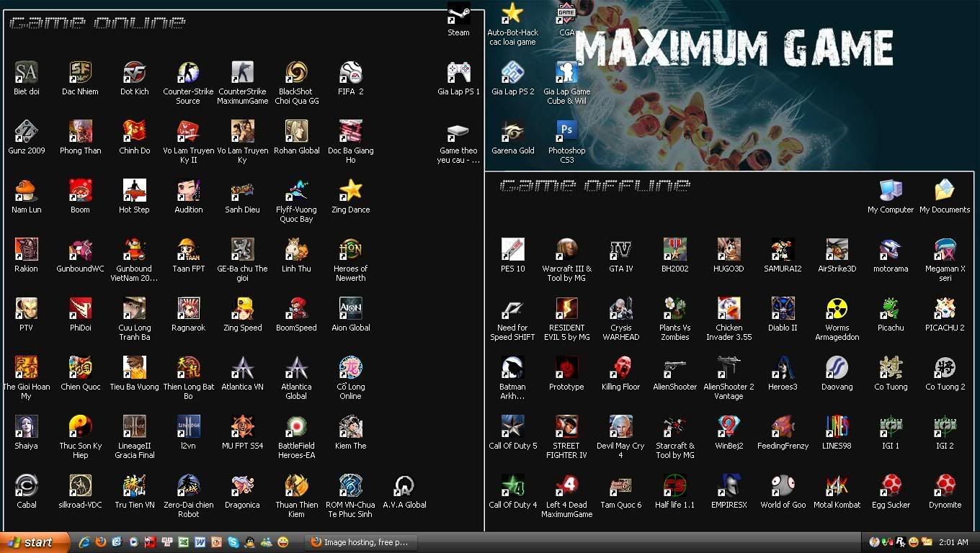The height and width of the screenshot is (553, 980).
Task: Launch the Ragnarok icon
Action: [188, 309]
